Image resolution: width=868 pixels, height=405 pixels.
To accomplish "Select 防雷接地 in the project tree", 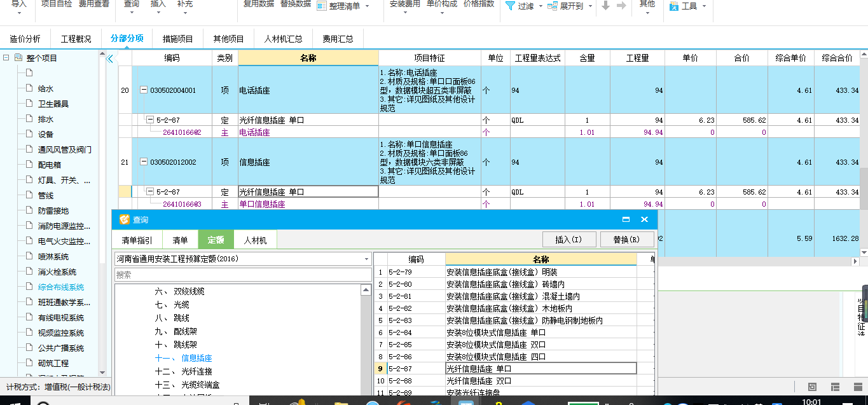I will (x=53, y=211).
